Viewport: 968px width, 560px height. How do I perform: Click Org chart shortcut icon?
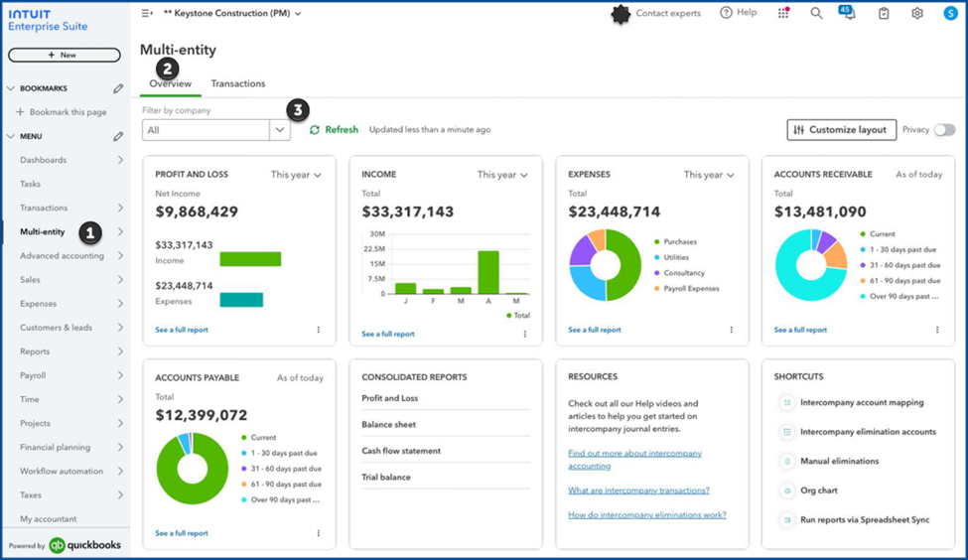coord(787,490)
